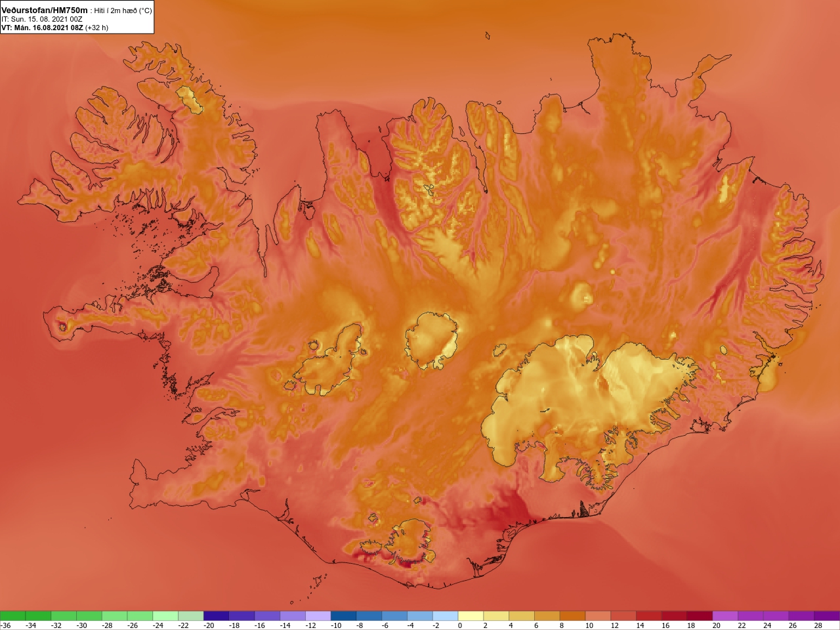Click the blue swatch between -6 and -4
The height and width of the screenshot is (630, 840).
tap(394, 616)
